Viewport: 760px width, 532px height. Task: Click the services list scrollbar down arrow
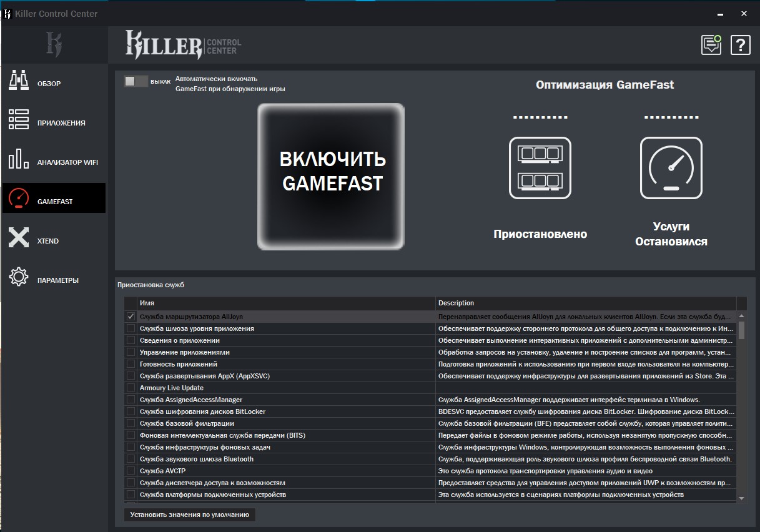(741, 498)
